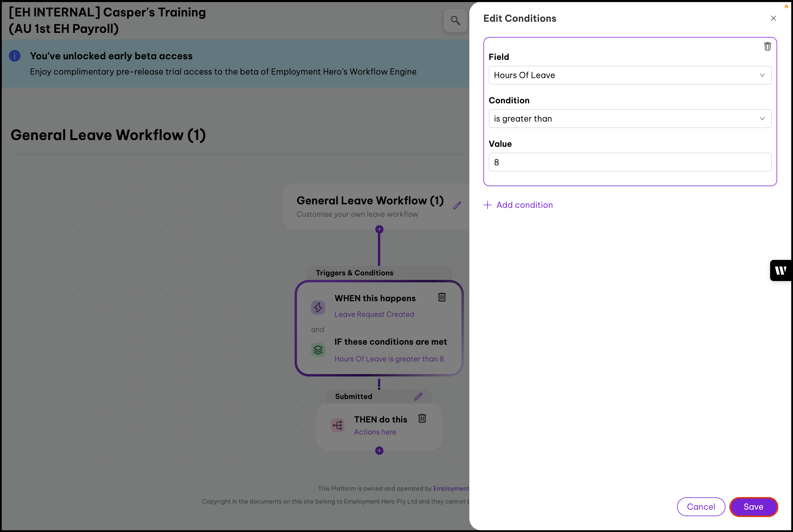This screenshot has height=532, width=793.
Task: Open the Field dropdown showing Hours Of Leave
Action: point(629,75)
